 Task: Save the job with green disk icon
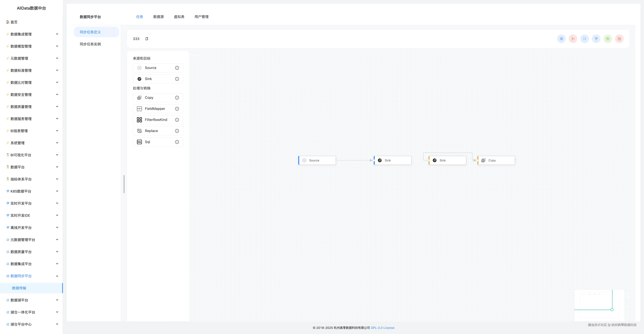[x=608, y=39]
